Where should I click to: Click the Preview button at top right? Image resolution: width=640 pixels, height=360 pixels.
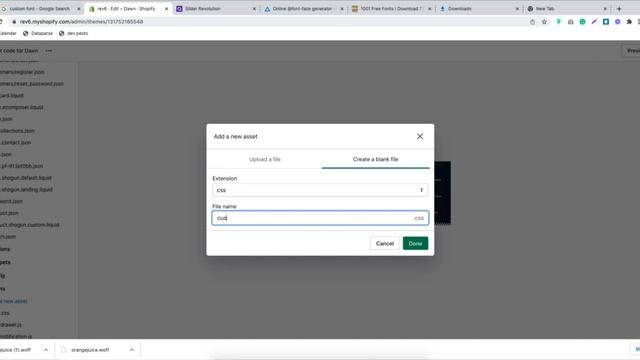click(x=631, y=51)
